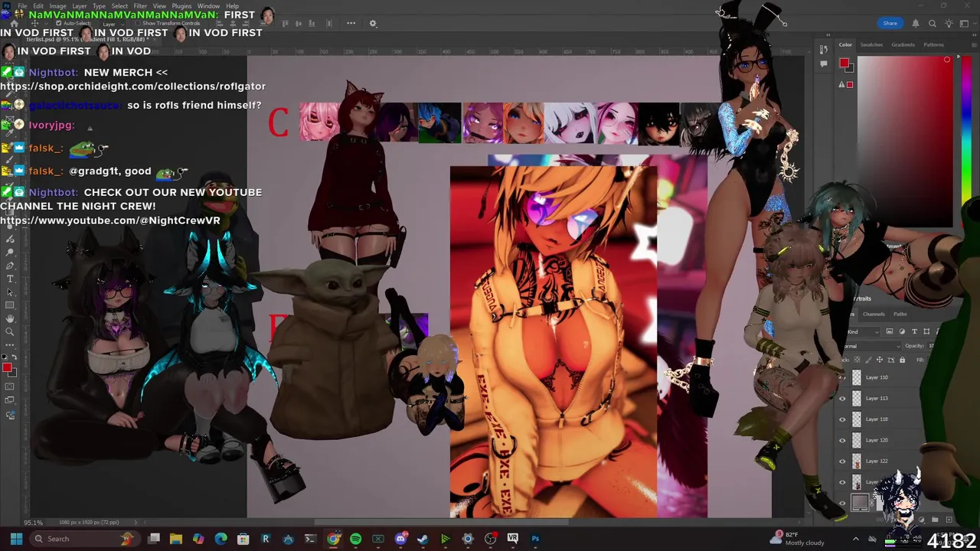The width and height of the screenshot is (980, 551).
Task: Select the Zoom tool in toolbar
Action: tap(10, 331)
